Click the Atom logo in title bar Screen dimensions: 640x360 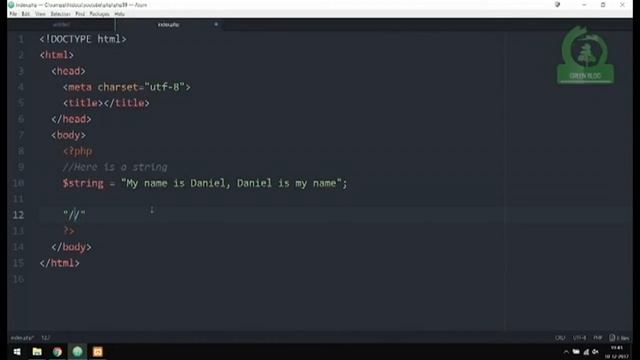click(x=11, y=5)
